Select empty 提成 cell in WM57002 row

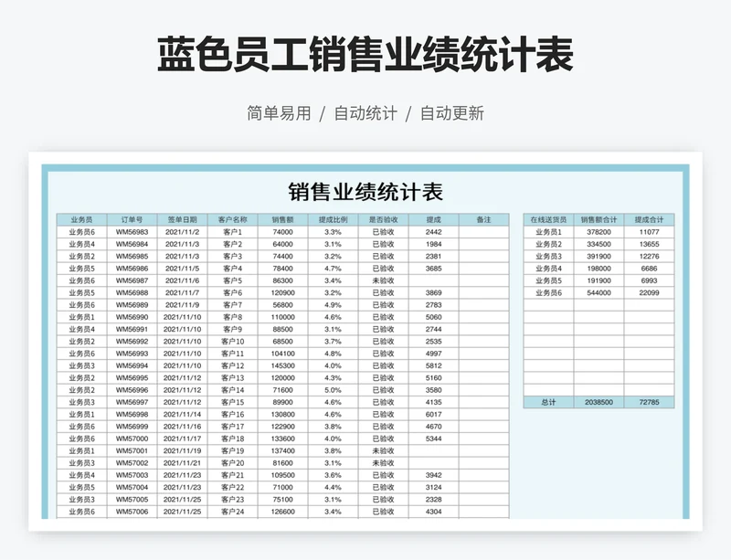click(433, 462)
